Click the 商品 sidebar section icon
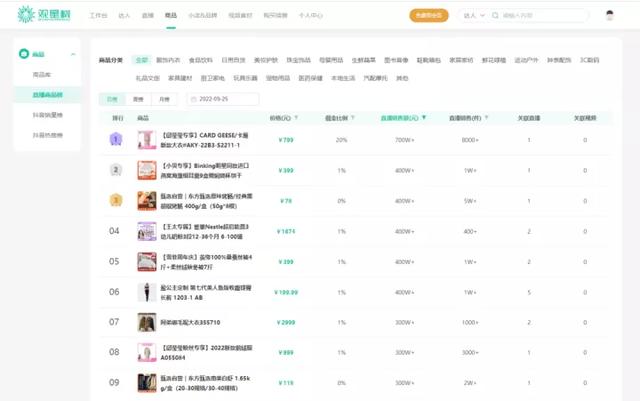Viewport: 640px width, 401px height. pyautogui.click(x=27, y=53)
